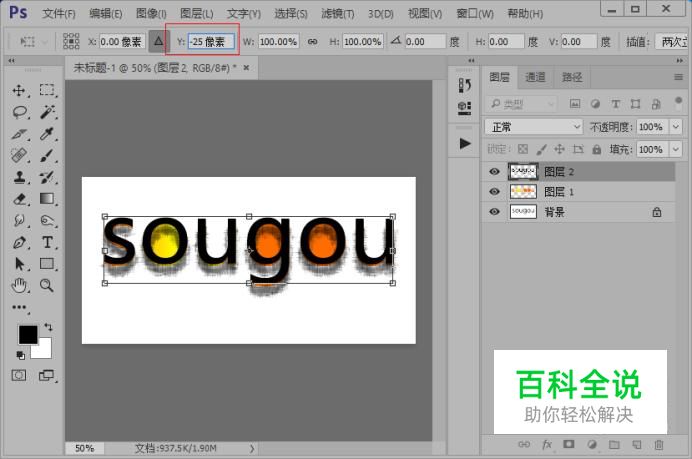Swap foreground and background colors
692x459 pixels.
pos(48,327)
